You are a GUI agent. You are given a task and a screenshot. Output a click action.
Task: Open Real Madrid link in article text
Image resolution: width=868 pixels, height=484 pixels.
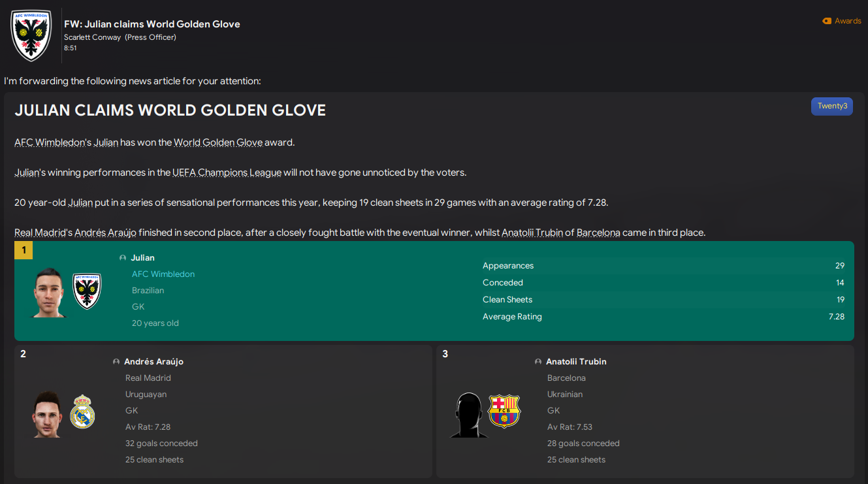(40, 233)
